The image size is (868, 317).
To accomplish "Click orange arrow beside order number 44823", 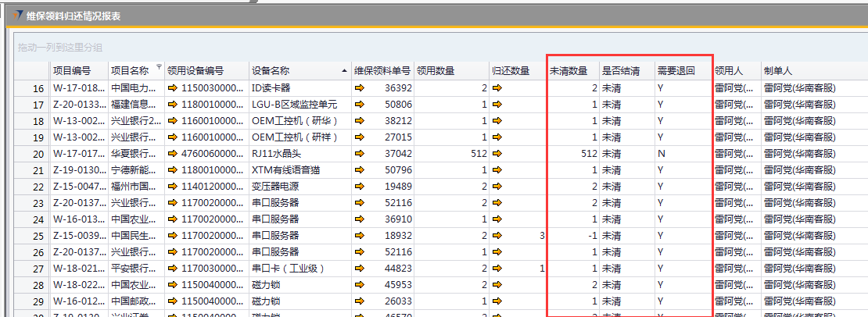I will (360, 269).
